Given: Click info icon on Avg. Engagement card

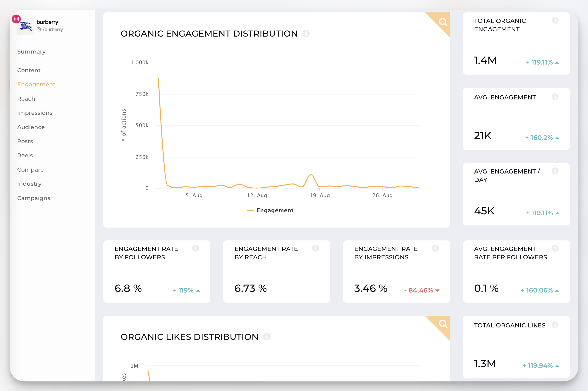Looking at the screenshot, I should coord(555,97).
